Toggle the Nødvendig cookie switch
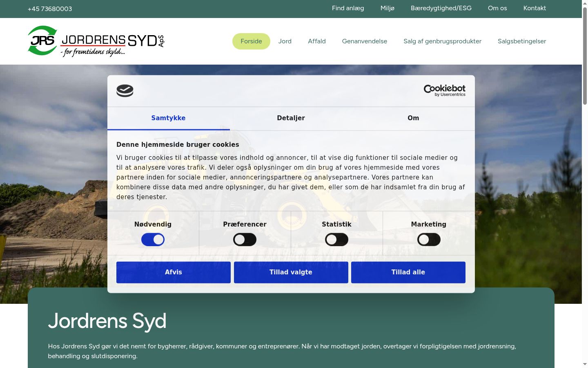 tap(153, 240)
